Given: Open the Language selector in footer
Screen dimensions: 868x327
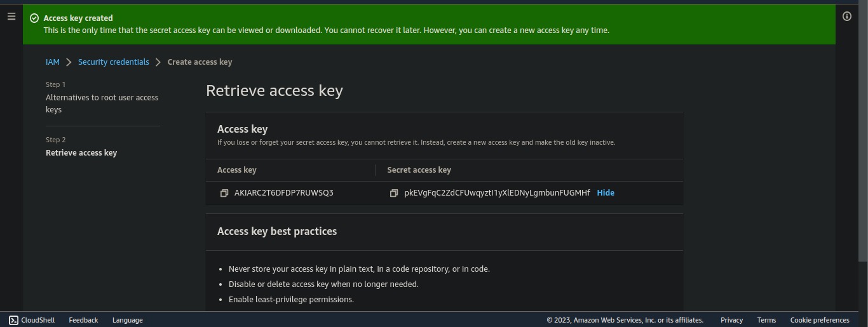Looking at the screenshot, I should (x=127, y=320).
